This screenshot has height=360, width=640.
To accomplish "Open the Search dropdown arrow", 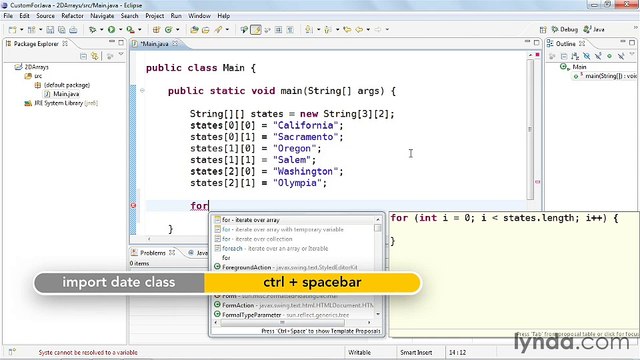I will pos(227,29).
